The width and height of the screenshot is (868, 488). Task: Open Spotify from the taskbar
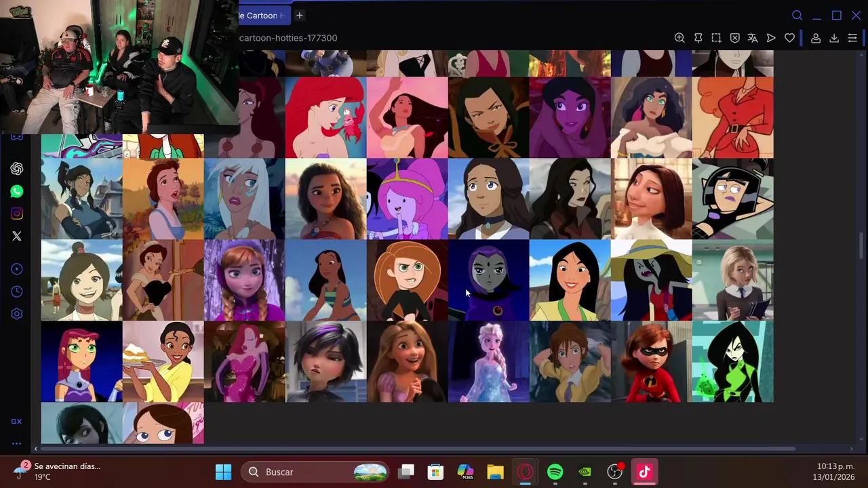click(x=555, y=472)
